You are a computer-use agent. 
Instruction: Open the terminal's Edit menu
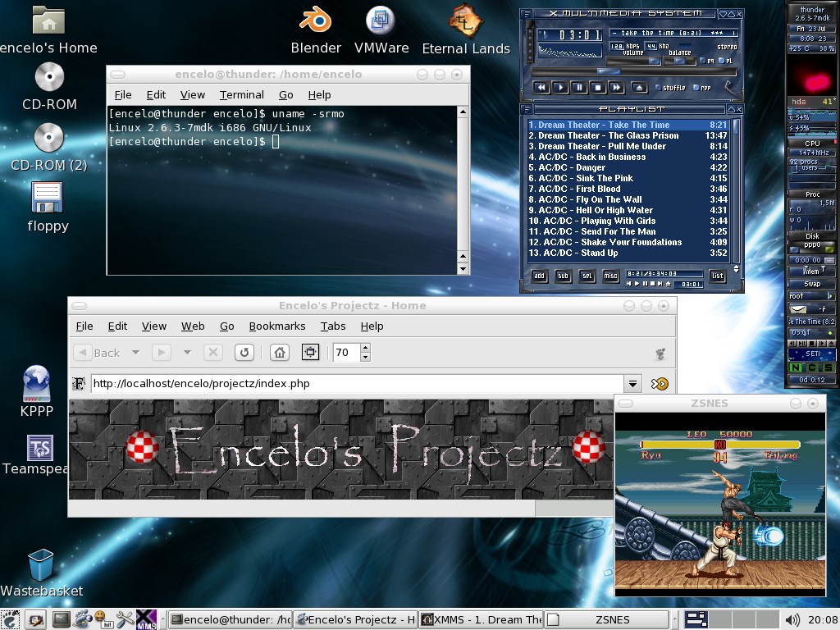[156, 95]
